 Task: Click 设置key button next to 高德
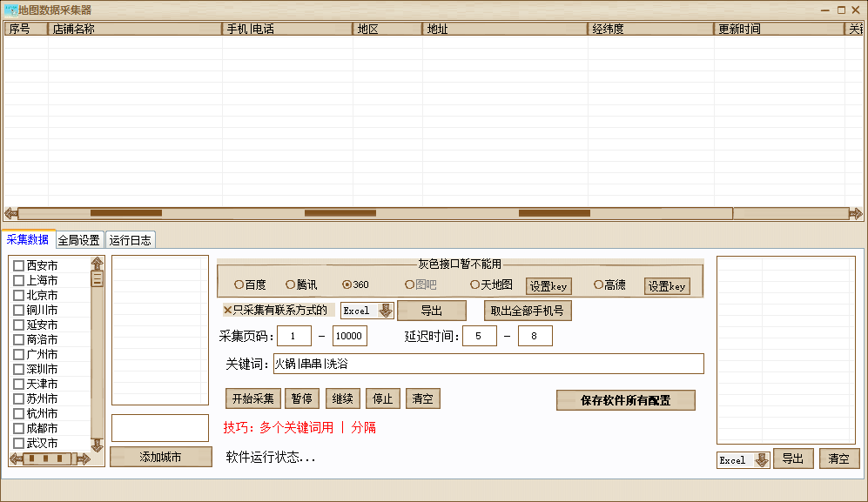click(667, 286)
